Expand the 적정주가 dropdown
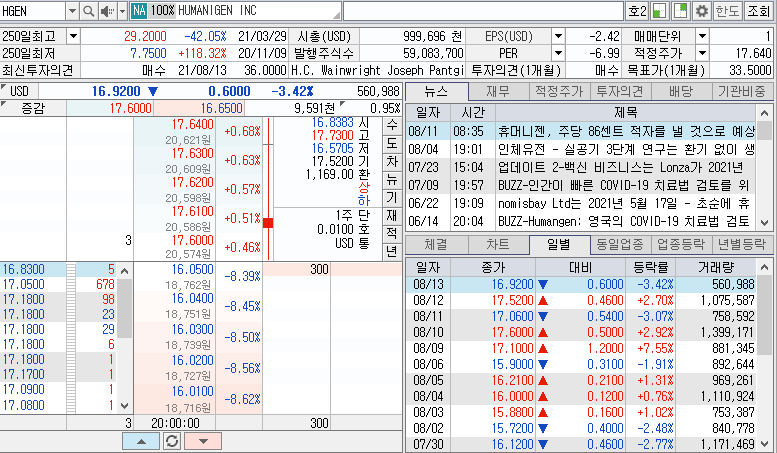The height and width of the screenshot is (453, 777). tap(702, 53)
